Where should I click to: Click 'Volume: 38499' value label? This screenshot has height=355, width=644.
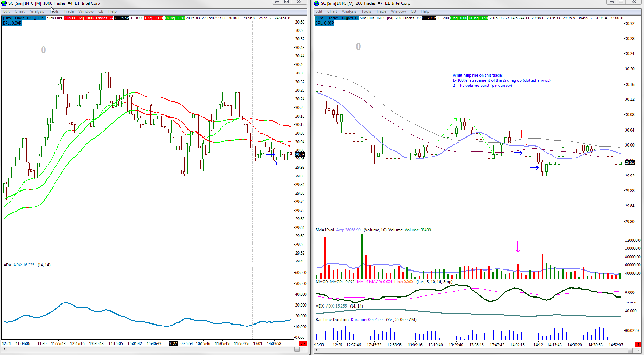click(x=418, y=230)
